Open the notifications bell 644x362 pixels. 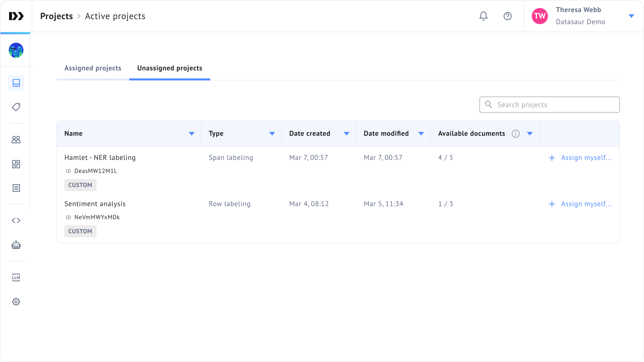483,16
